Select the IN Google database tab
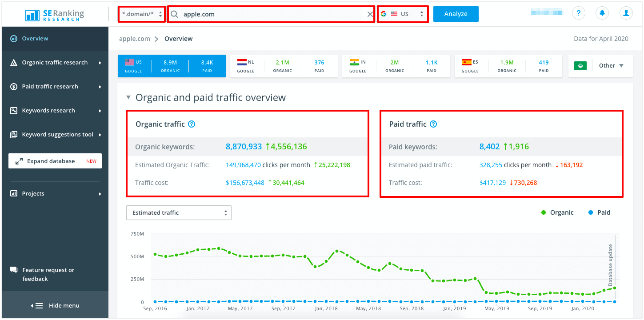Screen dimensions: 644x320 pos(396,66)
